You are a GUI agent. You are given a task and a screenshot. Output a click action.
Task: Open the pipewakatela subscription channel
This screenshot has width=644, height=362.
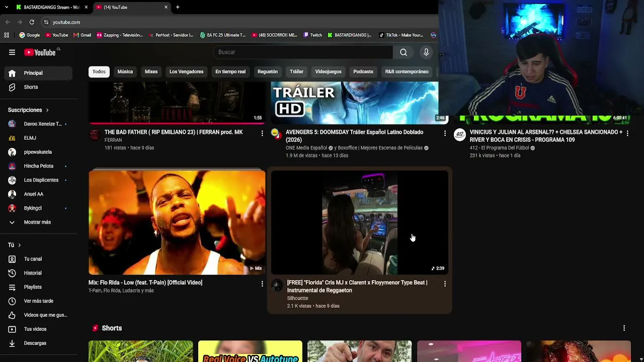pyautogui.click(x=39, y=152)
